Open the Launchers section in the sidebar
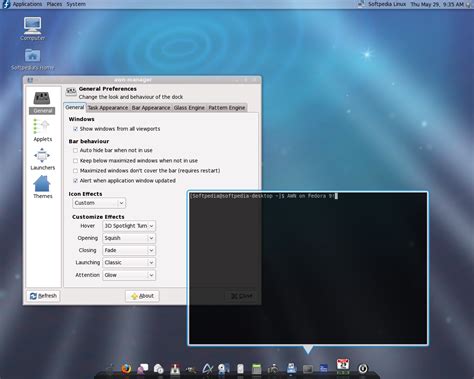 point(42,159)
